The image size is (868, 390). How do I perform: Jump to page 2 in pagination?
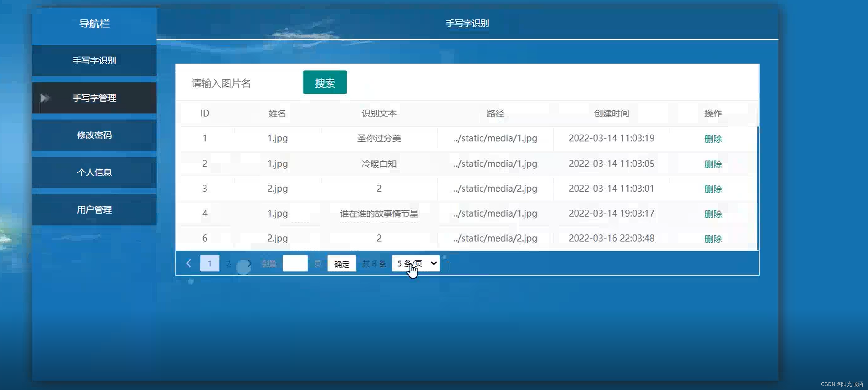point(229,263)
